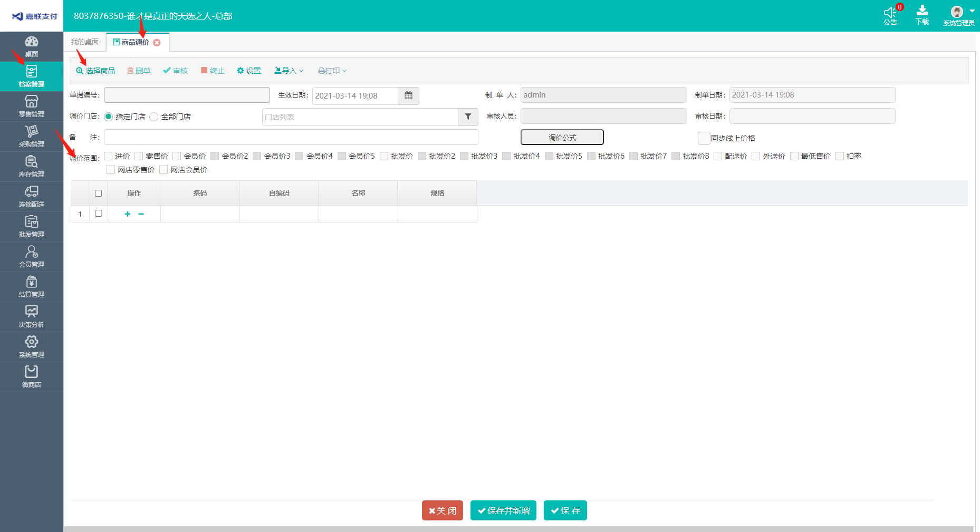Click the 条码 column header

pyautogui.click(x=200, y=193)
